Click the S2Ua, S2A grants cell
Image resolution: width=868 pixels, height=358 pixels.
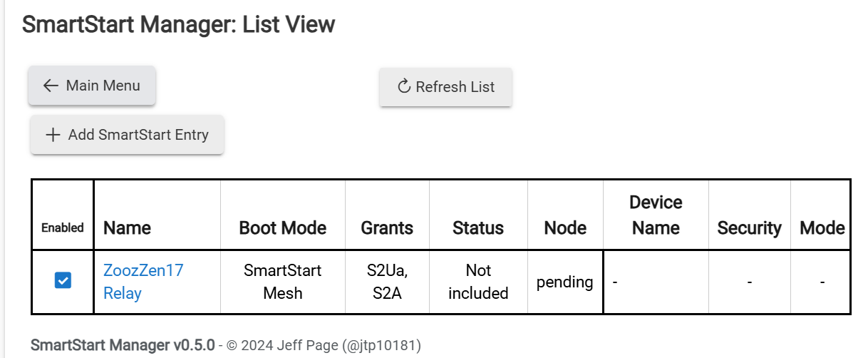(387, 282)
